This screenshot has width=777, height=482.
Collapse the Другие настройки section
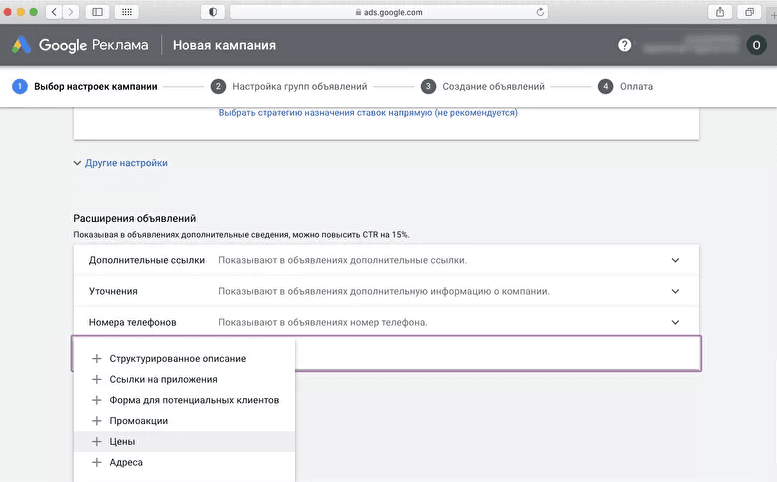pyautogui.click(x=121, y=163)
